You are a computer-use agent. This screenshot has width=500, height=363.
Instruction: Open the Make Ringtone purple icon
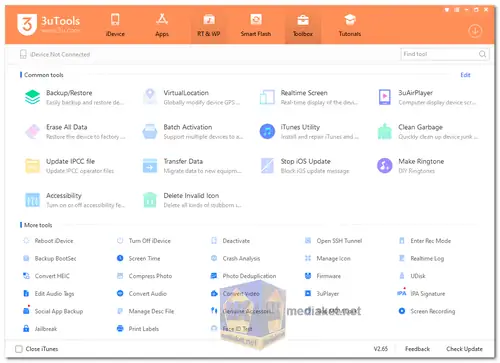tap(385, 166)
